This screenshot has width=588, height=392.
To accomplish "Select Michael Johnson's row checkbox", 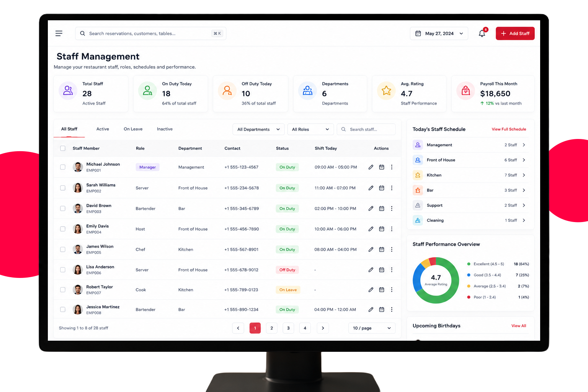I will 63,167.
